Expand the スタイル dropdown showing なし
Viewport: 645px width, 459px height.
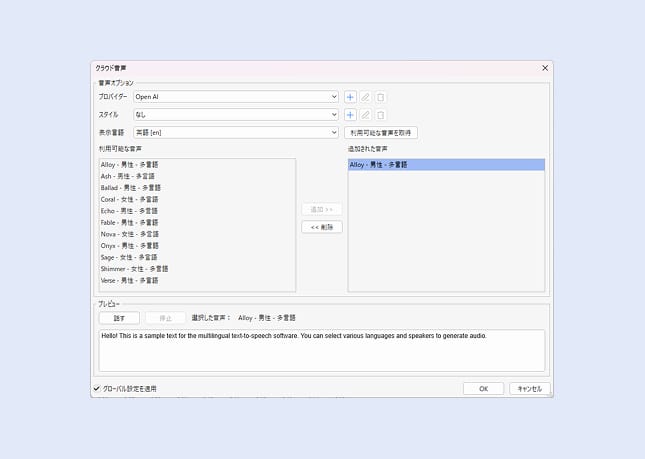[236, 115]
